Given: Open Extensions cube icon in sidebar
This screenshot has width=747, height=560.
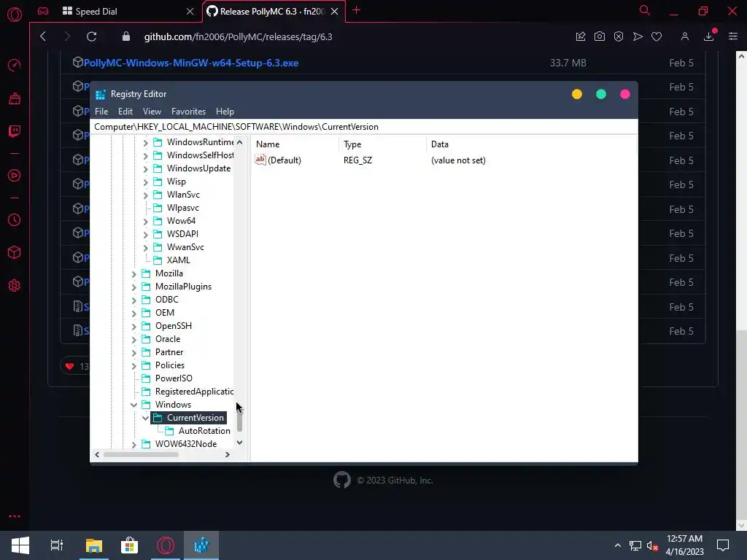Looking at the screenshot, I should click(15, 252).
